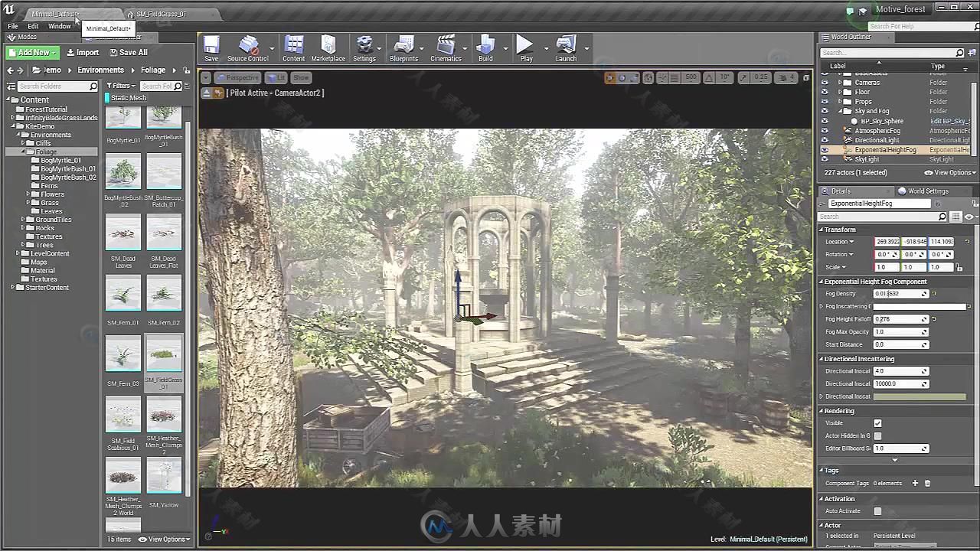The image size is (980, 551).
Task: Click the lock icon in Content Browser path bar
Action: [186, 70]
